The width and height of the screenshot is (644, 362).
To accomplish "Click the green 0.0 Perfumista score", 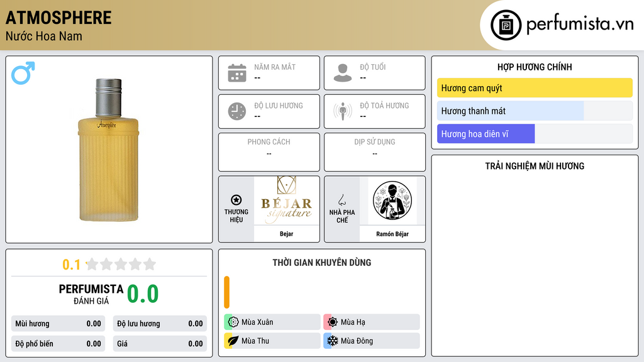I will click(143, 293).
